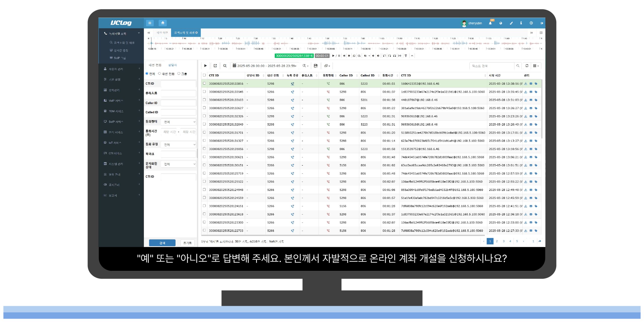
Task: Open the 통화형태 dropdown
Action: click(x=178, y=122)
